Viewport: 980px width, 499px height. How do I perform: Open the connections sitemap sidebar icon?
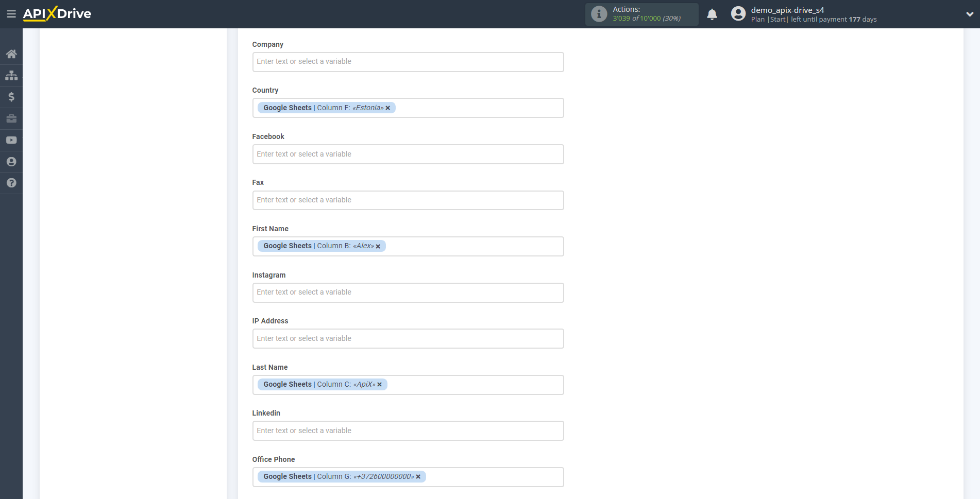click(11, 76)
